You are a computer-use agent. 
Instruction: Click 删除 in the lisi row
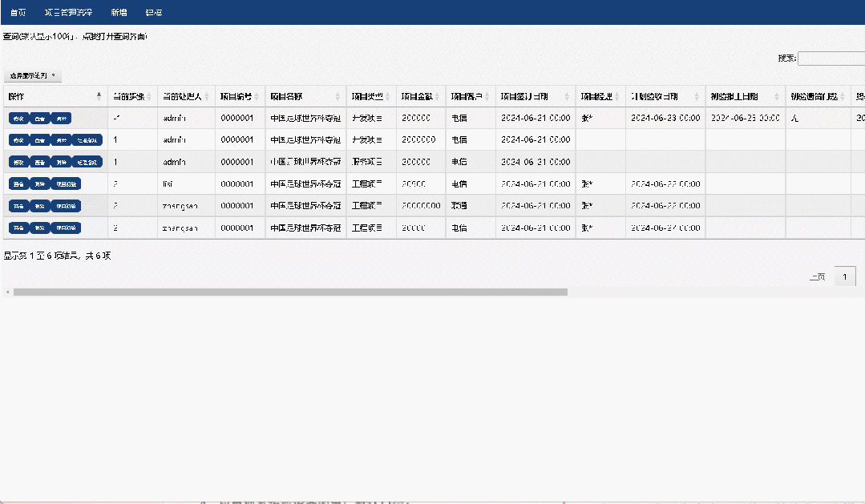40,183
